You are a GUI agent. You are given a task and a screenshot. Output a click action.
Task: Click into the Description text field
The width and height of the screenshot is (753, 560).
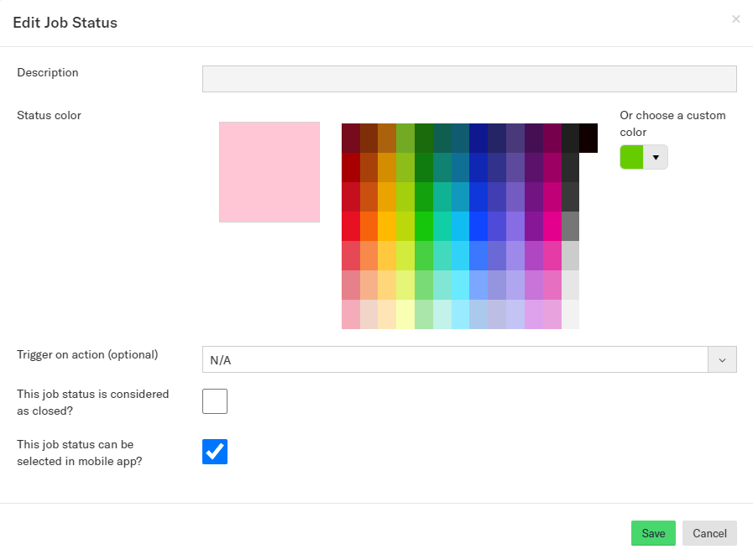469,79
